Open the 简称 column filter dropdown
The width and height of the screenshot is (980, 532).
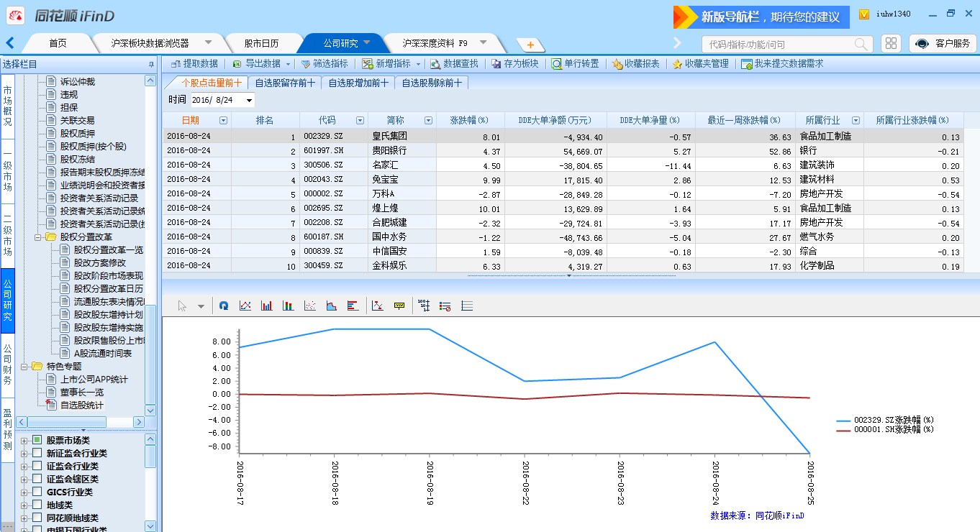point(429,121)
